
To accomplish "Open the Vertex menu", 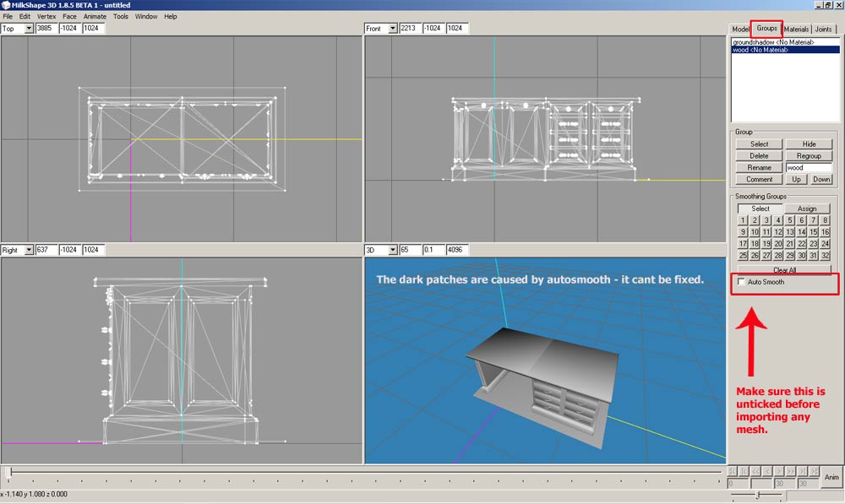I will click(46, 16).
